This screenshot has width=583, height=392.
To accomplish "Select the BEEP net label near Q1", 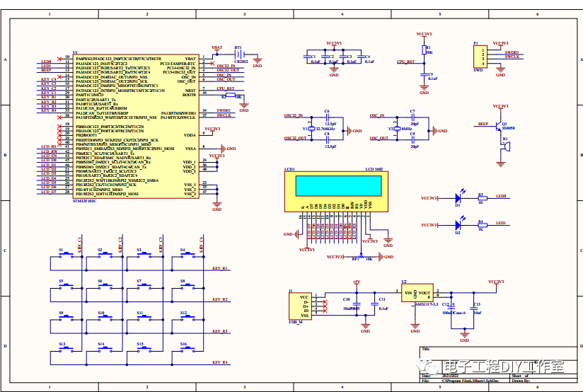I will (483, 124).
